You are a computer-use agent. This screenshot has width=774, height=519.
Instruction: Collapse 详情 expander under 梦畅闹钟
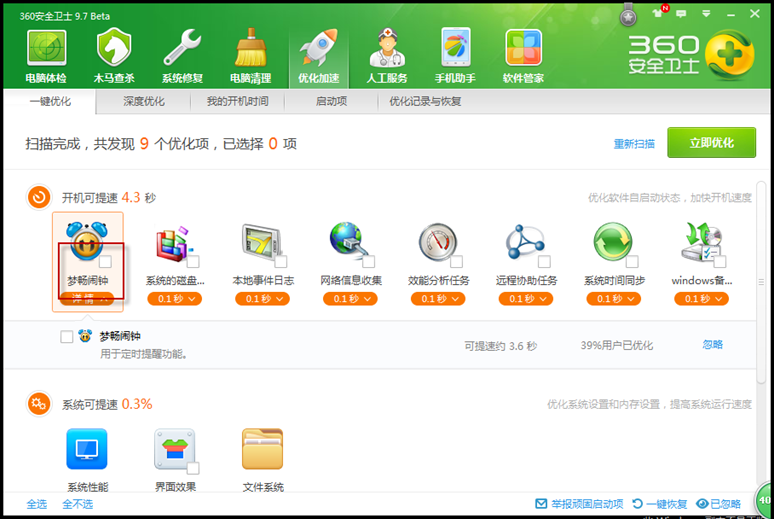[88, 298]
